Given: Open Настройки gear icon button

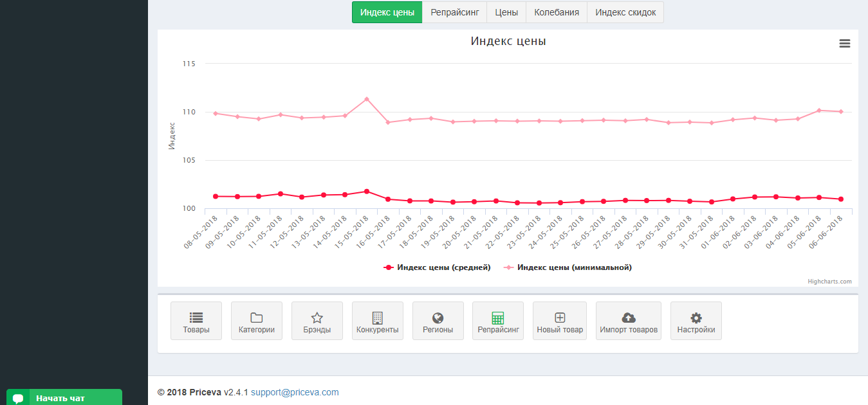Looking at the screenshot, I should [x=696, y=321].
